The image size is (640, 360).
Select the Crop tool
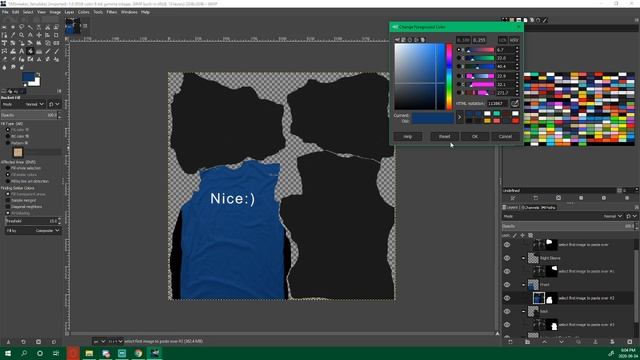(56, 35)
